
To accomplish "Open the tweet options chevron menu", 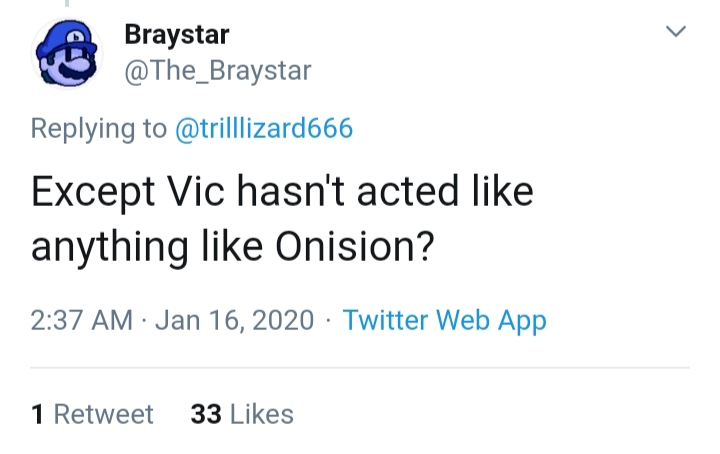I will [676, 31].
